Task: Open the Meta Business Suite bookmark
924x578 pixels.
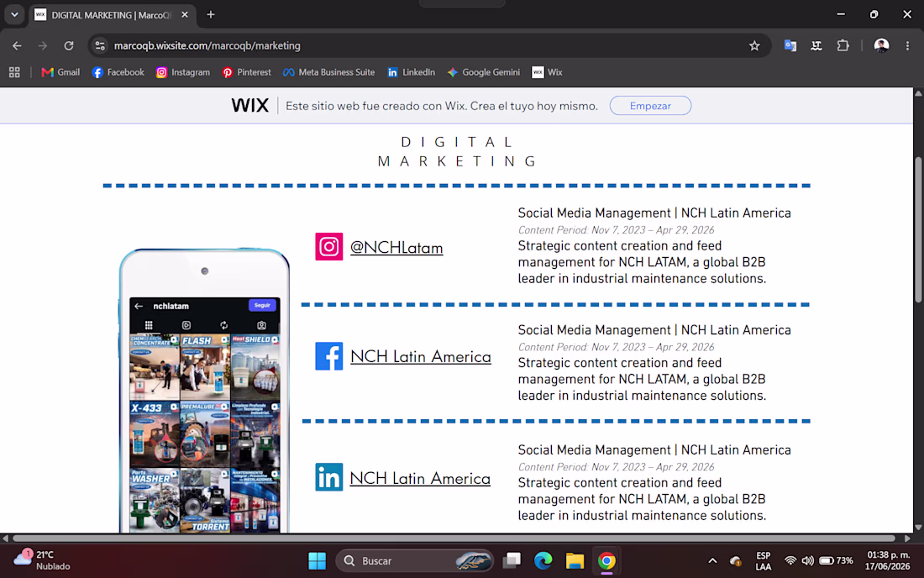Action: 328,72
